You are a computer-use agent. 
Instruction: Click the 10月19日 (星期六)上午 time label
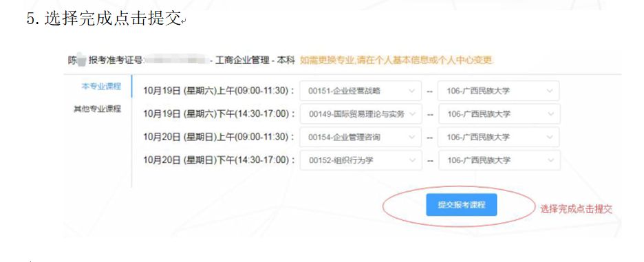(219, 91)
